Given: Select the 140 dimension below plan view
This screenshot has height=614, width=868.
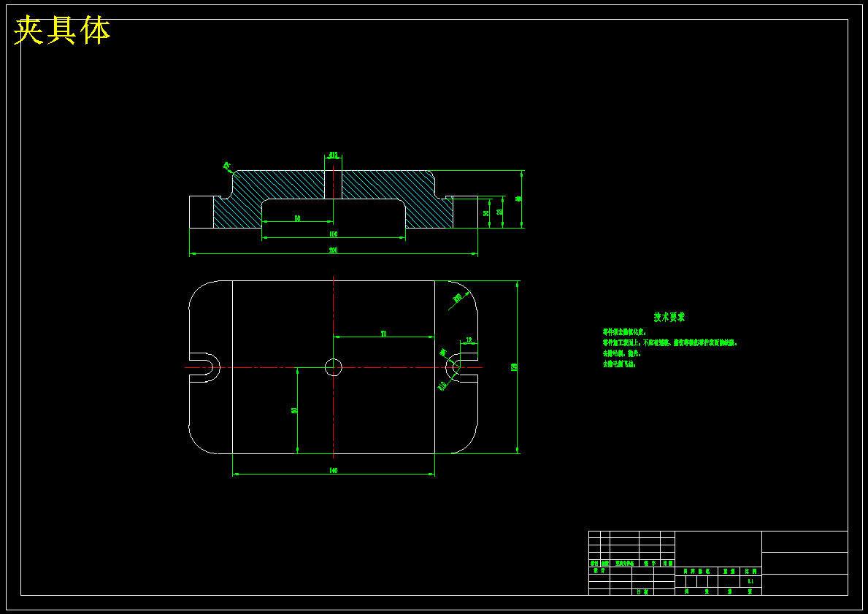Looking at the screenshot, I should 333,471.
